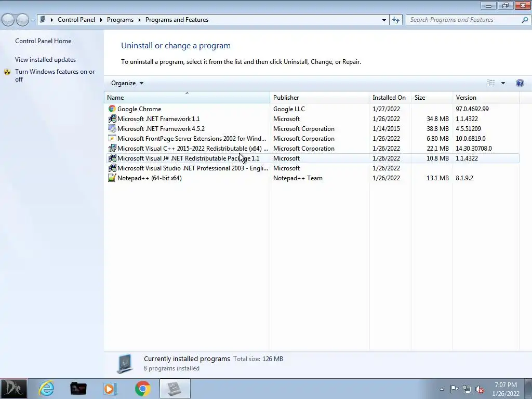Open View installed updates link
Image resolution: width=532 pixels, height=399 pixels.
(46, 60)
